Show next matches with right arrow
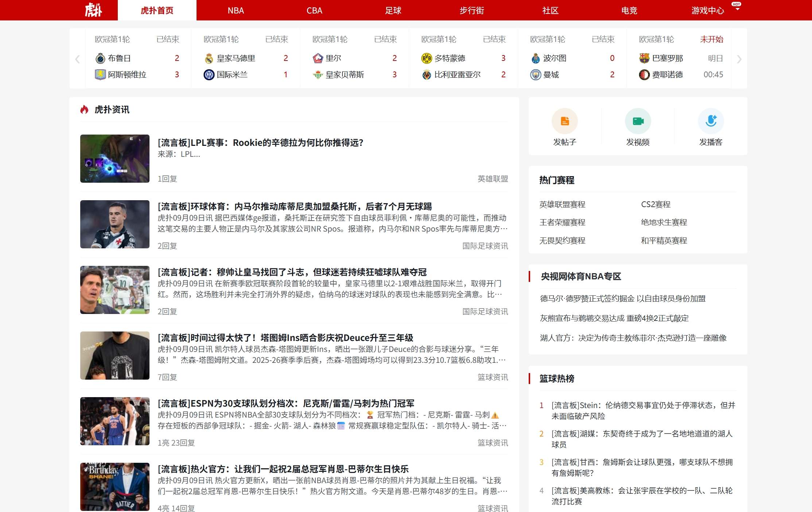The height and width of the screenshot is (512, 812). pyautogui.click(x=739, y=59)
